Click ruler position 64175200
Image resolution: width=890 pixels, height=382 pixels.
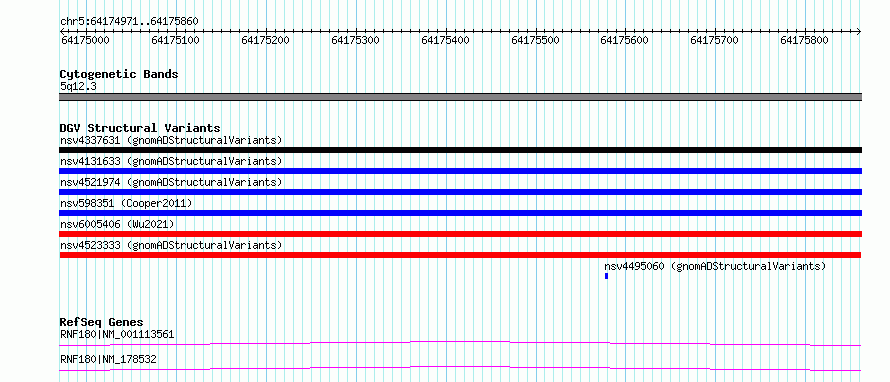[266, 40]
